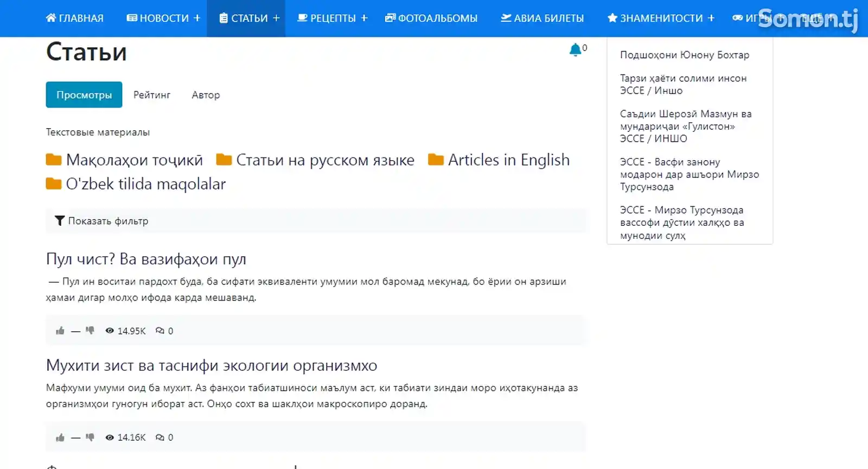Dislike the Пул чист article with thumbs down

[x=90, y=331]
